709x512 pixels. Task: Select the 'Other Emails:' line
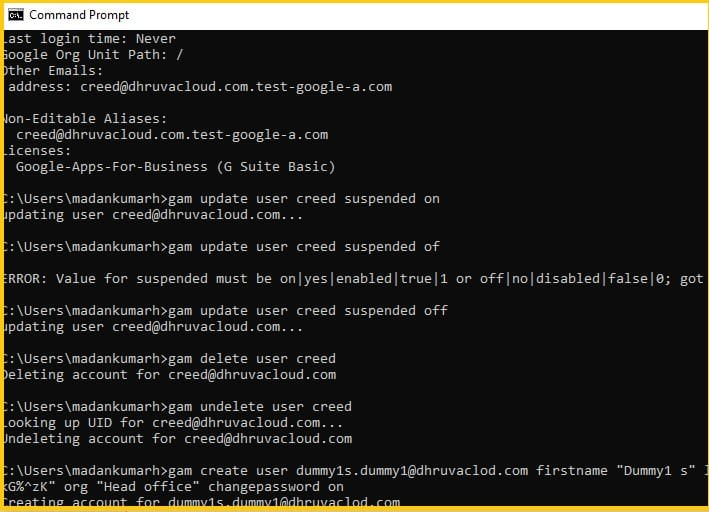click(52, 70)
